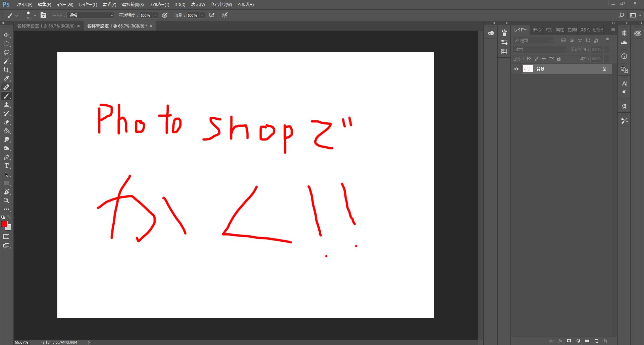This screenshot has height=345, width=644.
Task: Select the Type tool
Action: pos(6,166)
